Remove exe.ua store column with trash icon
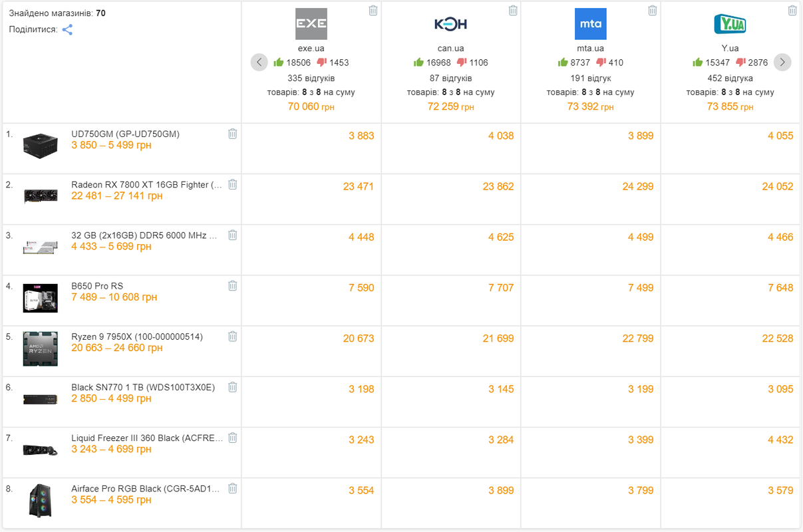This screenshot has height=532, width=803. click(373, 11)
